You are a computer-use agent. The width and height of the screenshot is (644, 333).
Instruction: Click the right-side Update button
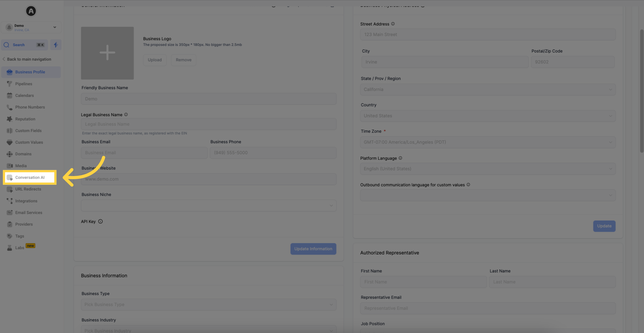click(x=604, y=226)
